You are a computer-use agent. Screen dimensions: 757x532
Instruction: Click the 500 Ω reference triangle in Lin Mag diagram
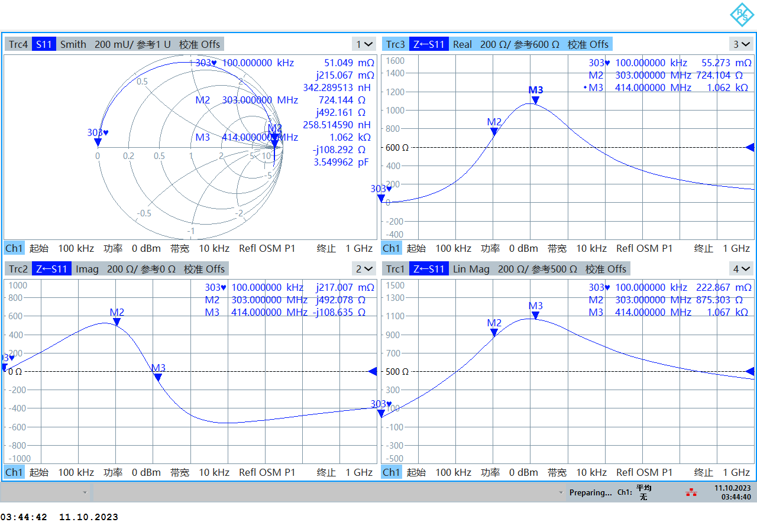[x=750, y=371]
